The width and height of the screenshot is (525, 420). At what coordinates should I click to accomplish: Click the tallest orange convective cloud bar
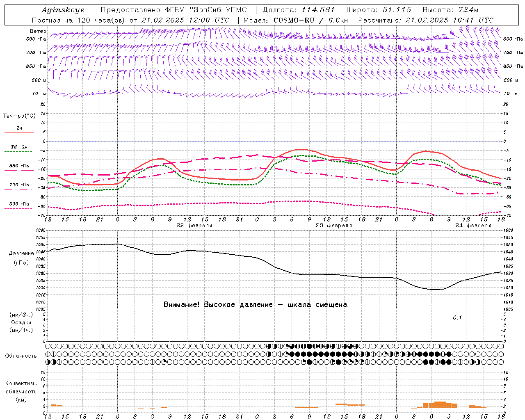(x=440, y=405)
